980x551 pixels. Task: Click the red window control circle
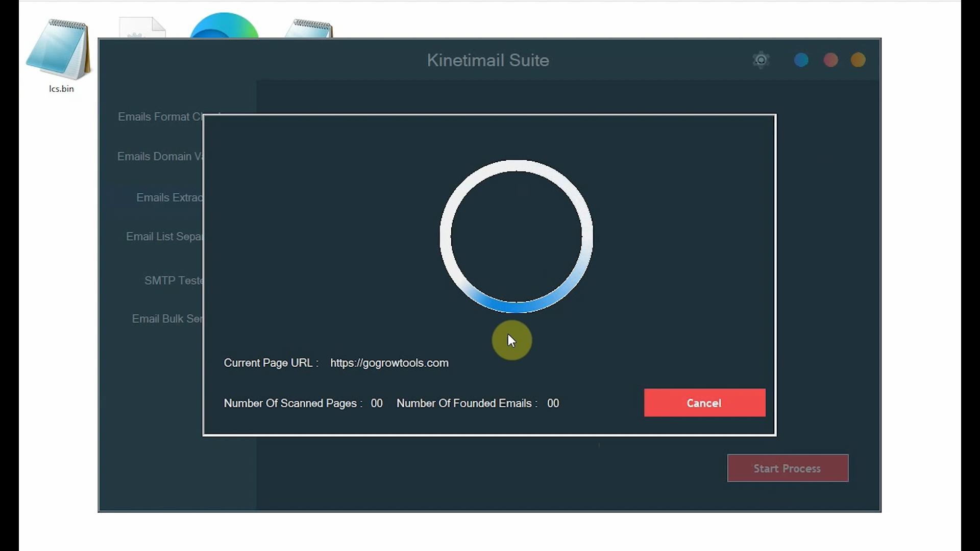pos(830,60)
